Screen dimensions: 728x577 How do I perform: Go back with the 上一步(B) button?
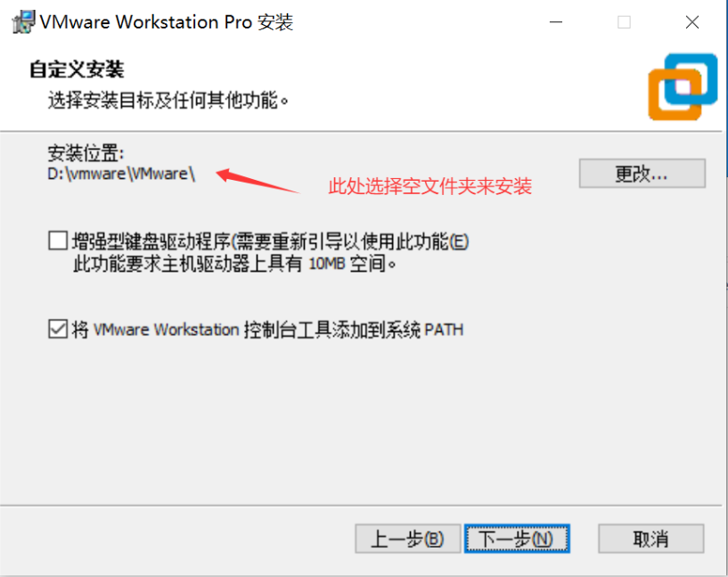click(407, 539)
